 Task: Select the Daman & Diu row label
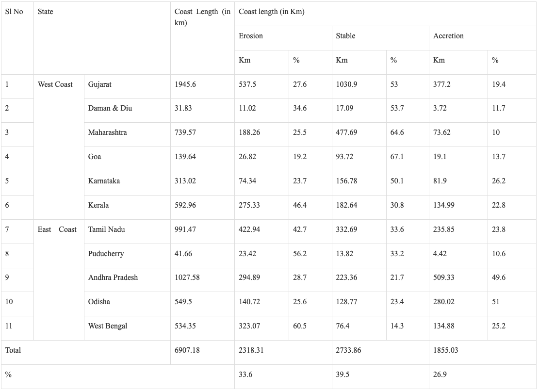coord(110,108)
